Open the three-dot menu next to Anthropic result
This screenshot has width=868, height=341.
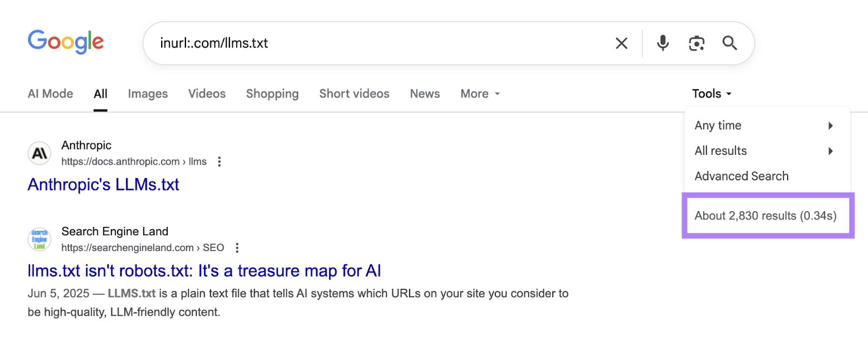click(x=219, y=161)
